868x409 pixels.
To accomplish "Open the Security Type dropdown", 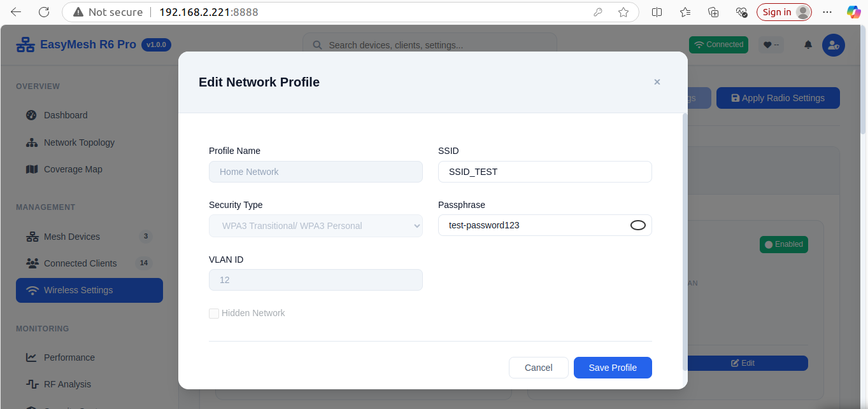I will [x=315, y=226].
